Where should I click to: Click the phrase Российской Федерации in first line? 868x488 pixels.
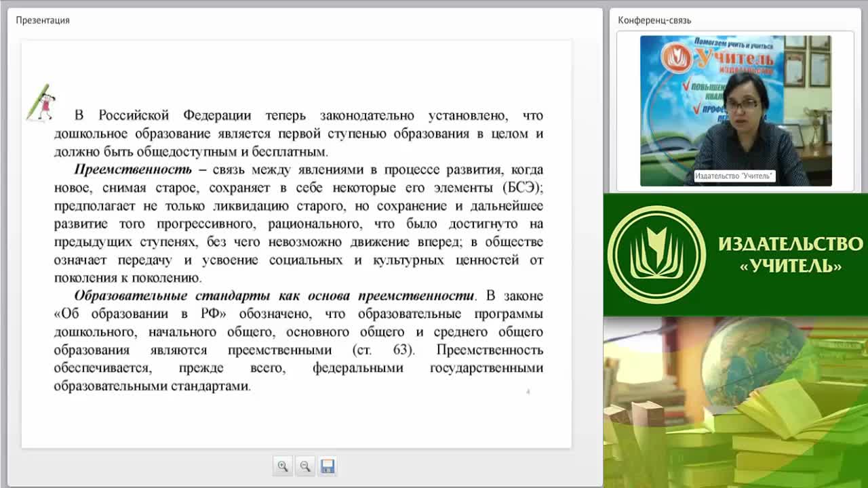coord(175,115)
